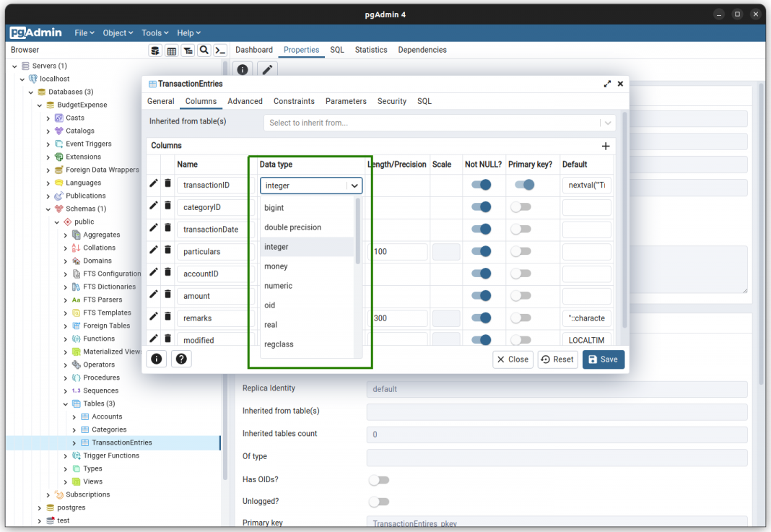Click the Search objects magnifier icon
The width and height of the screenshot is (771, 532).
click(x=204, y=50)
